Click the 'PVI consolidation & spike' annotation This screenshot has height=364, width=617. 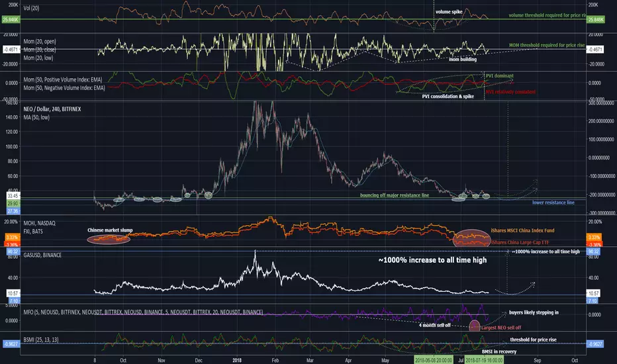pos(448,97)
